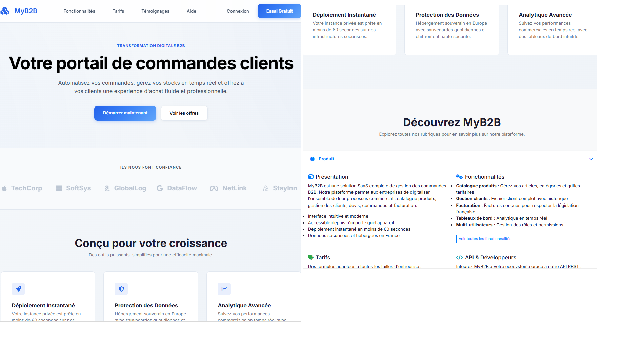
Task: Click the box icon next to Produit
Action: pos(313,159)
